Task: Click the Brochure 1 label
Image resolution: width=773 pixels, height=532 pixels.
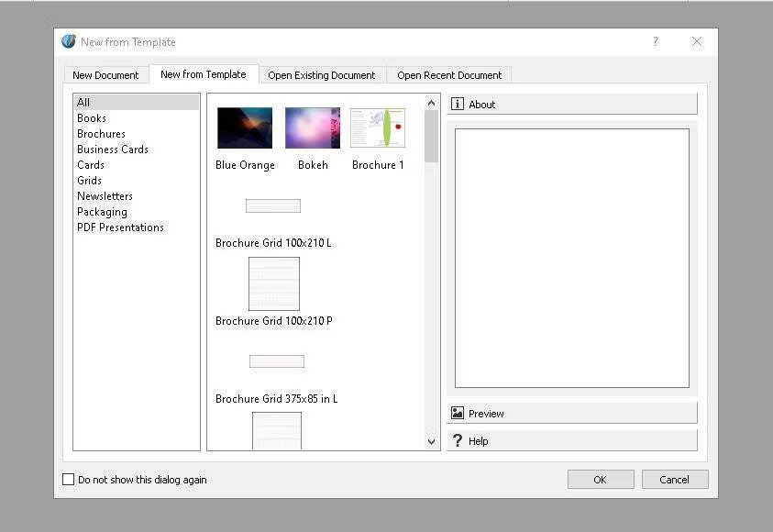Action: 378,165
